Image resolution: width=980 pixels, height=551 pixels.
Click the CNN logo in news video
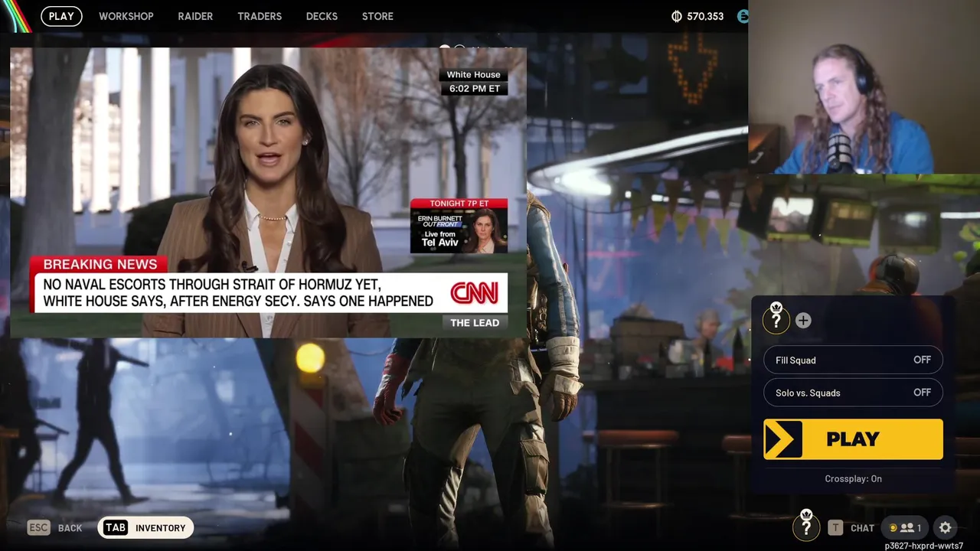pos(475,293)
